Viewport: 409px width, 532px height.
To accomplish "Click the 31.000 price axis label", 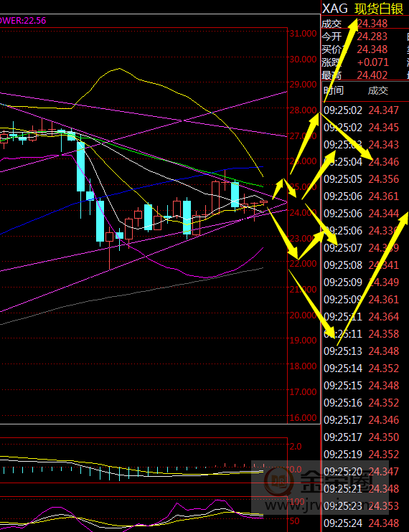I will pos(303,33).
